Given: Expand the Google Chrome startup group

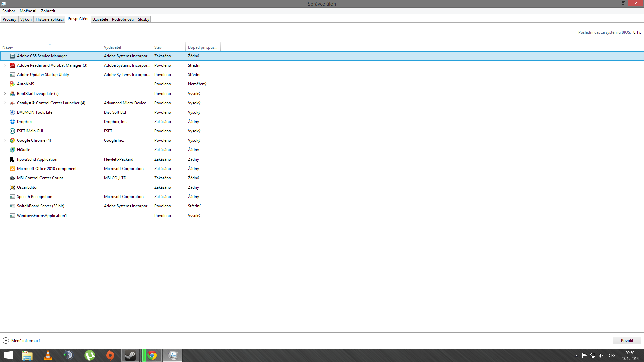Looking at the screenshot, I should coord(5,140).
